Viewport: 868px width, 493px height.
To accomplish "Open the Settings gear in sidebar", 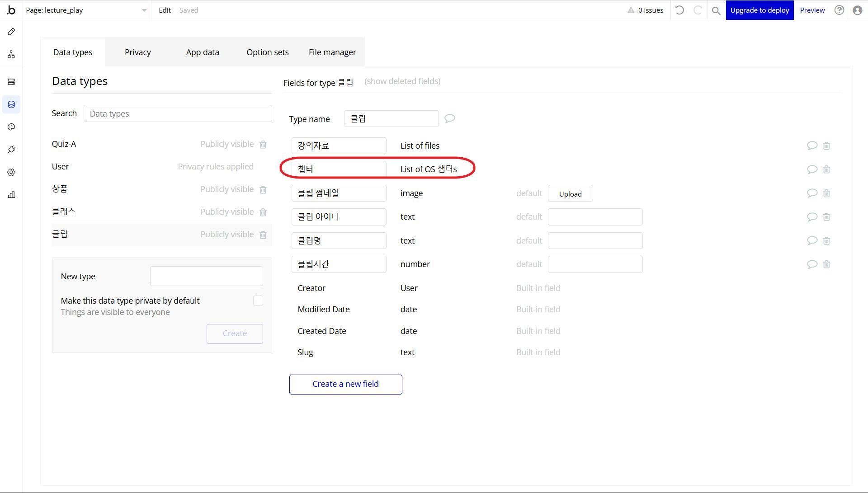I will click(x=11, y=172).
